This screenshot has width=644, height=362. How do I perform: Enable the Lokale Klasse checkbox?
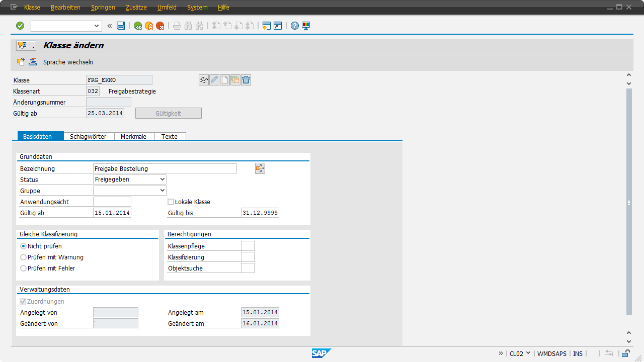point(171,202)
